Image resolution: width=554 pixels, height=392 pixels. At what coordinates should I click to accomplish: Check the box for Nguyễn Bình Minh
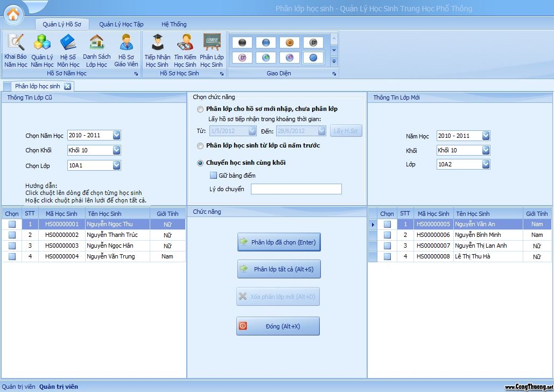(x=387, y=235)
